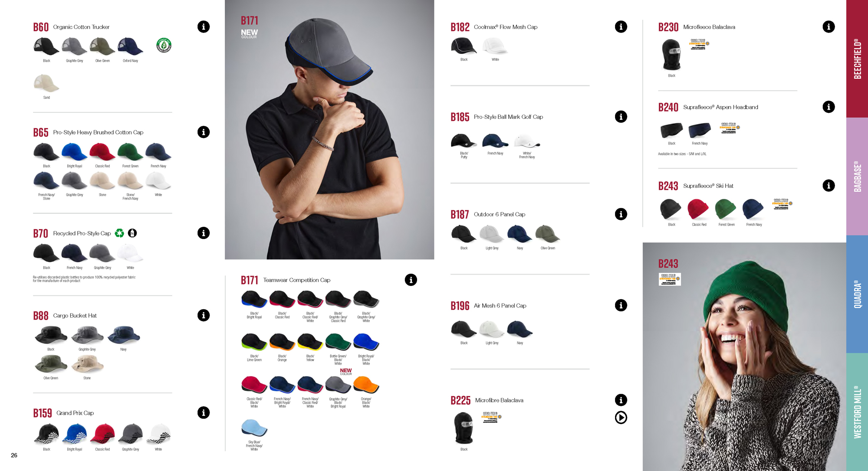Open info icon for B243 Suprafleece Ski Hat

point(828,186)
